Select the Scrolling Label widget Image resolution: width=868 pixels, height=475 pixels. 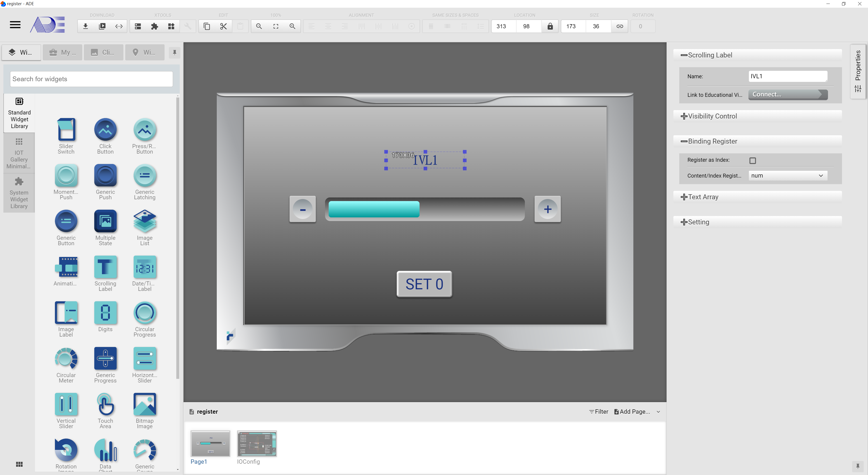[106, 273]
